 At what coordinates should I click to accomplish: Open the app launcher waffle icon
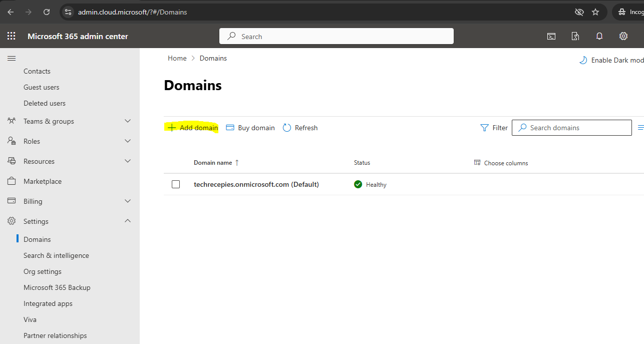[11, 36]
